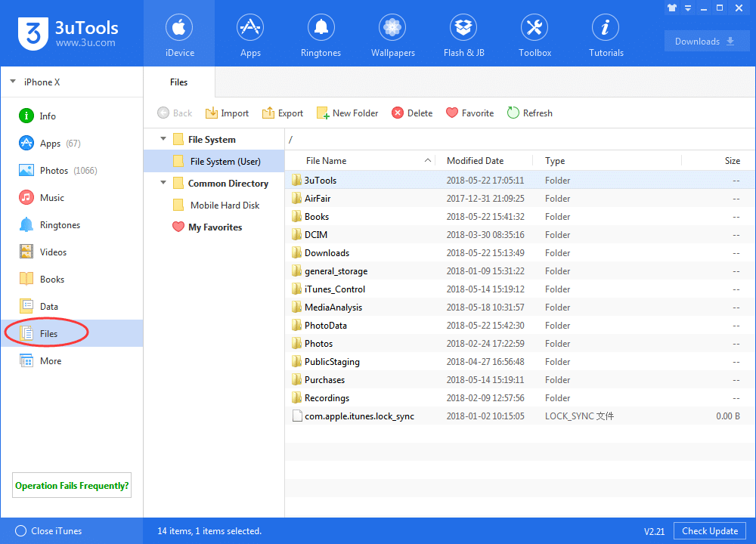The width and height of the screenshot is (756, 544).
Task: Select File System (User) tree item
Action: [214, 161]
